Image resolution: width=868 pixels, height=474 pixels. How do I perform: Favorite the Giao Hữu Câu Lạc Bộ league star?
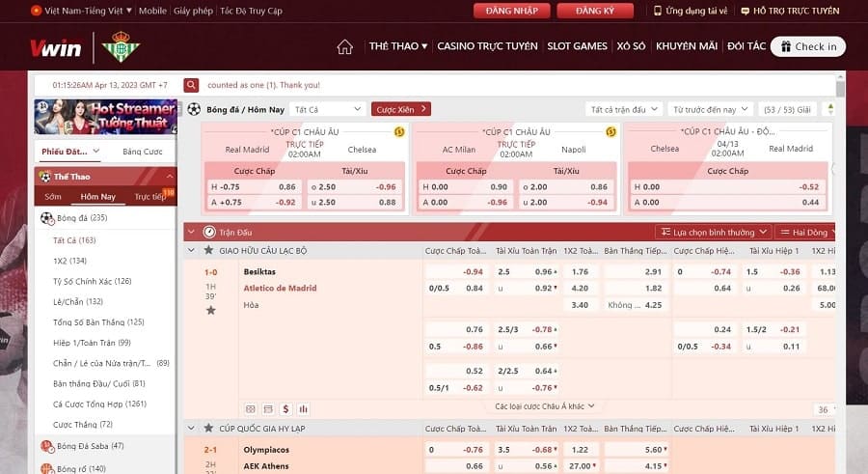click(x=208, y=250)
